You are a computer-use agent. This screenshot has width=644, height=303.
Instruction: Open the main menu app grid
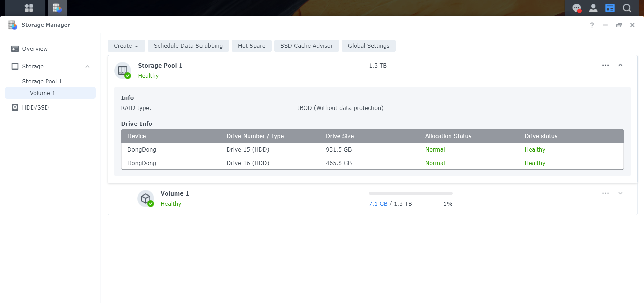29,8
